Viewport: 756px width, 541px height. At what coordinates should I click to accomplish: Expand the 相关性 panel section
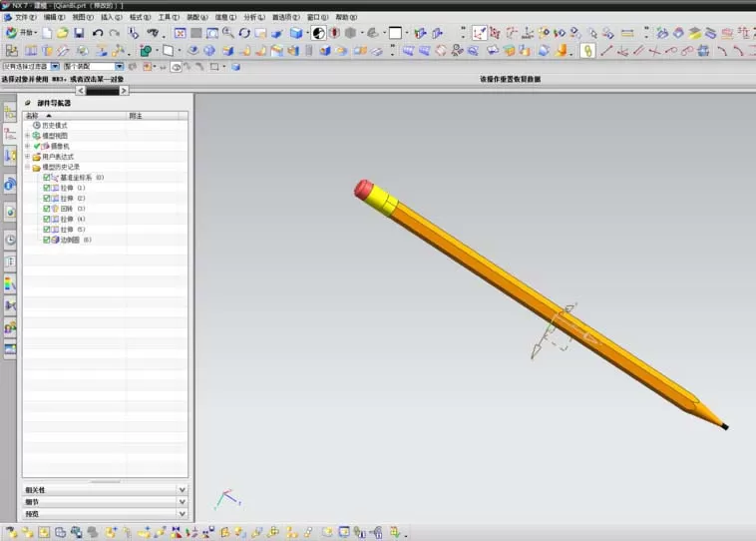(105, 490)
